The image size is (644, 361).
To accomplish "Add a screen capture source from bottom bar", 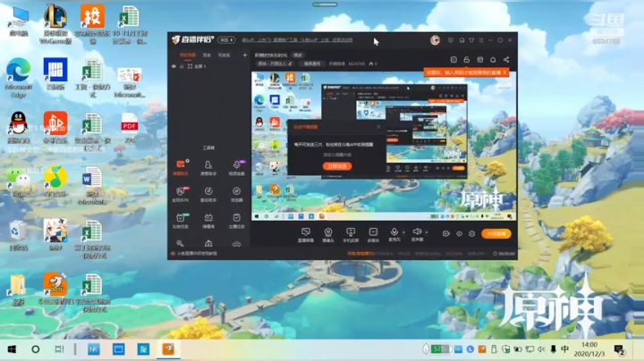I will [306, 235].
